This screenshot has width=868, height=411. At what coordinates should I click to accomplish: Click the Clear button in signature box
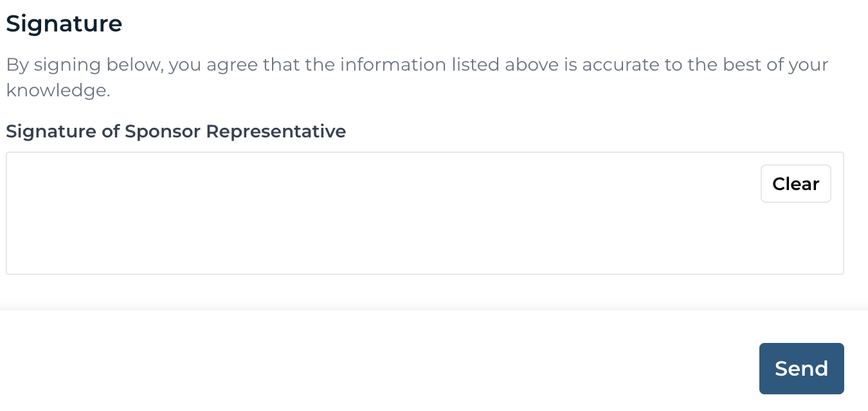click(x=795, y=184)
